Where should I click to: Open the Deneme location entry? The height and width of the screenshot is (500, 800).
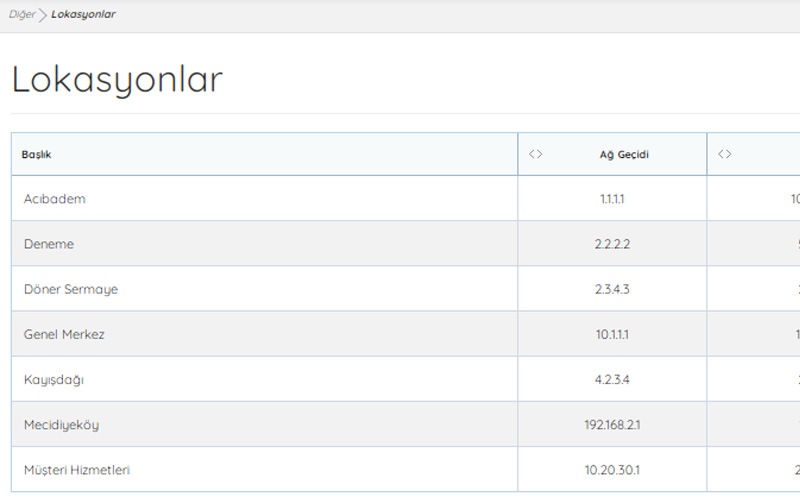pyautogui.click(x=49, y=244)
